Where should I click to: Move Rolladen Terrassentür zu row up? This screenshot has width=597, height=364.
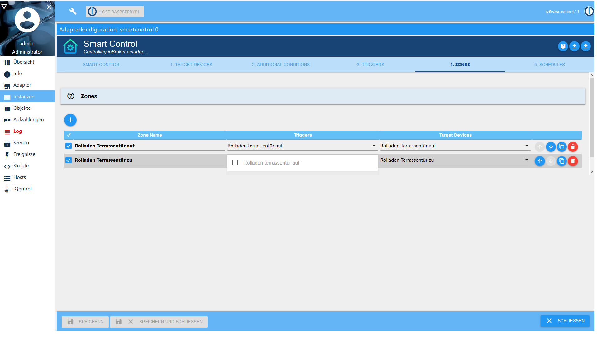coord(540,161)
